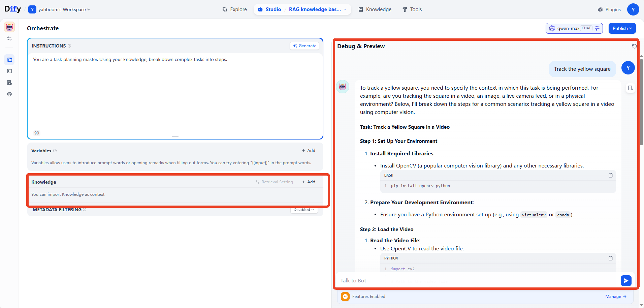Send the message with blue arrow button

(626, 281)
